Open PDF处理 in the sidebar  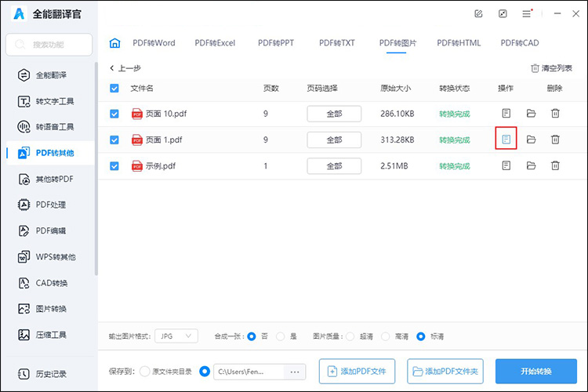point(49,205)
